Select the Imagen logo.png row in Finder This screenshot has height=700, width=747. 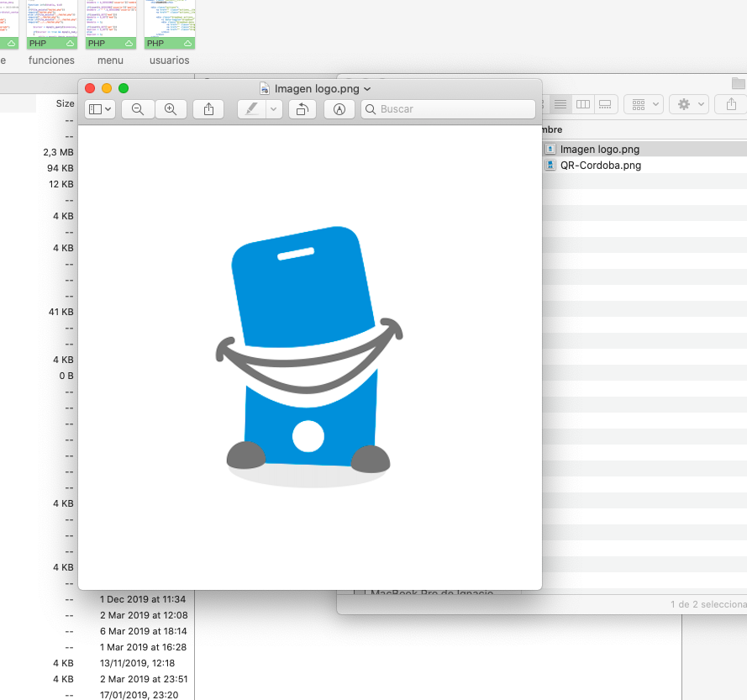[644, 149]
